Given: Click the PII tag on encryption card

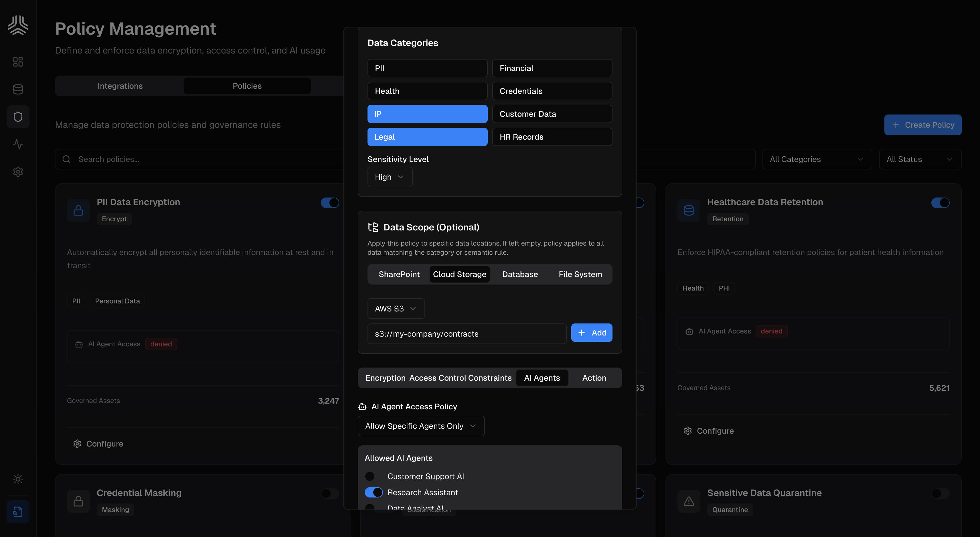Looking at the screenshot, I should (76, 301).
